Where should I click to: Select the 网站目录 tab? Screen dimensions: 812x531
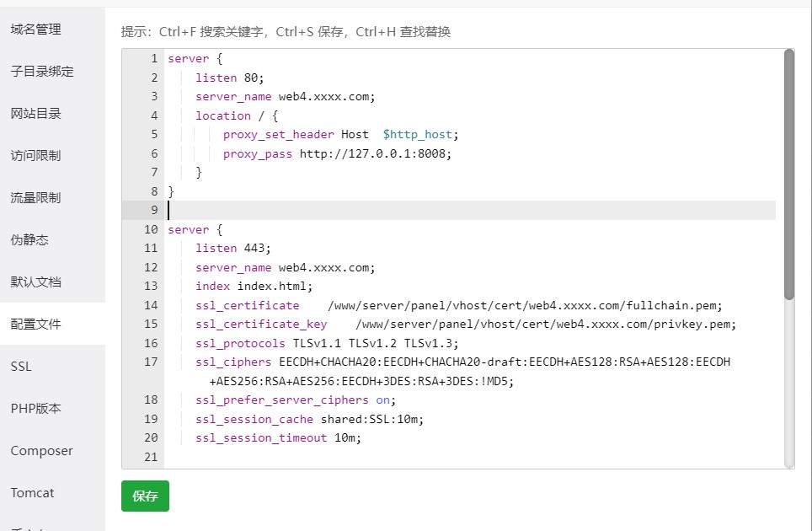tap(36, 114)
